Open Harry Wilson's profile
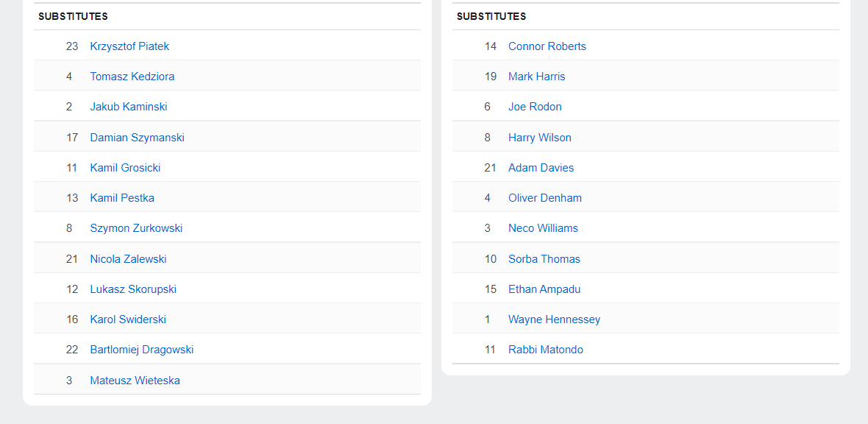Viewport: 868px width, 424px height. click(540, 138)
